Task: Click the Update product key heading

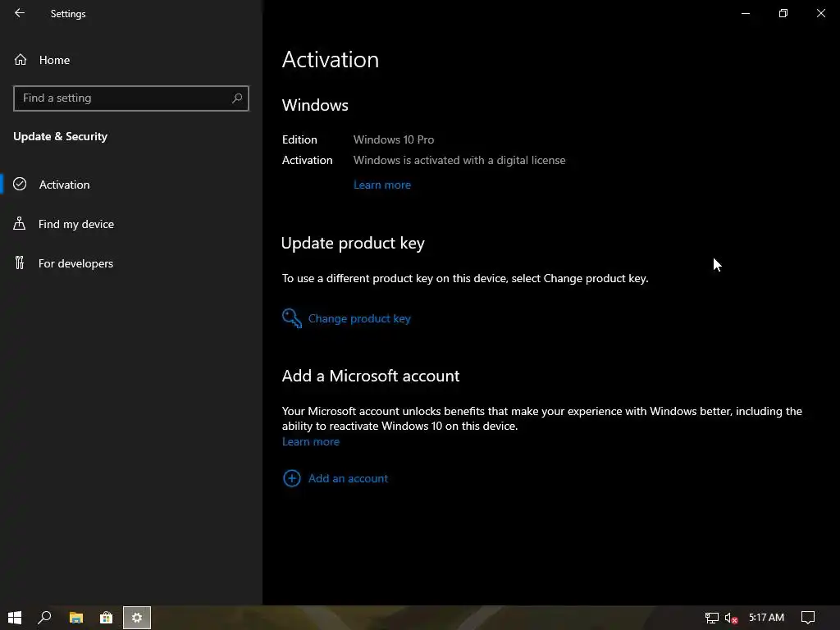Action: 353,243
